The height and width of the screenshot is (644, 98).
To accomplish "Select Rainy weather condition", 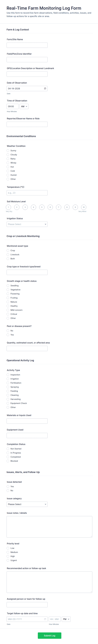I will click(x=8, y=159).
